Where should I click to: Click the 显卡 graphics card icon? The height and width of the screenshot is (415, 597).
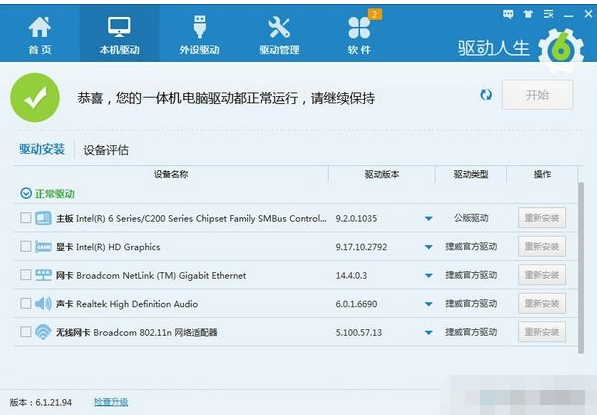click(43, 247)
